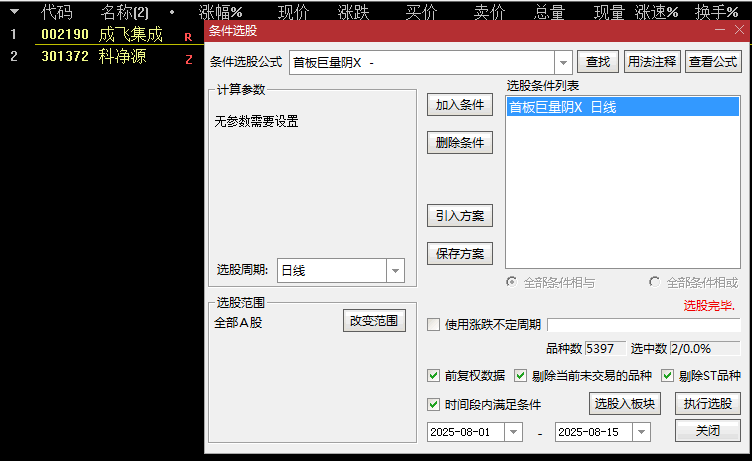
Task: Minimize the 条件选股 dialog
Action: pos(720,30)
